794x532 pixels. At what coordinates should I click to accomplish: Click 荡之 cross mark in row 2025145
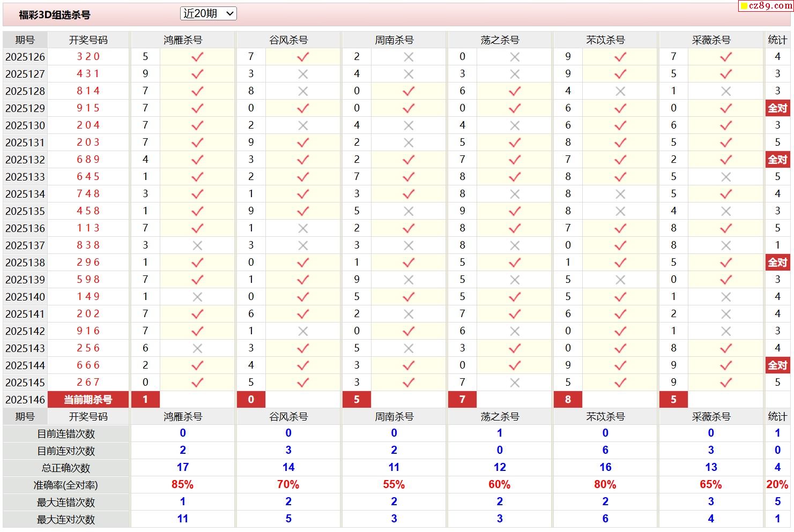[x=515, y=383]
